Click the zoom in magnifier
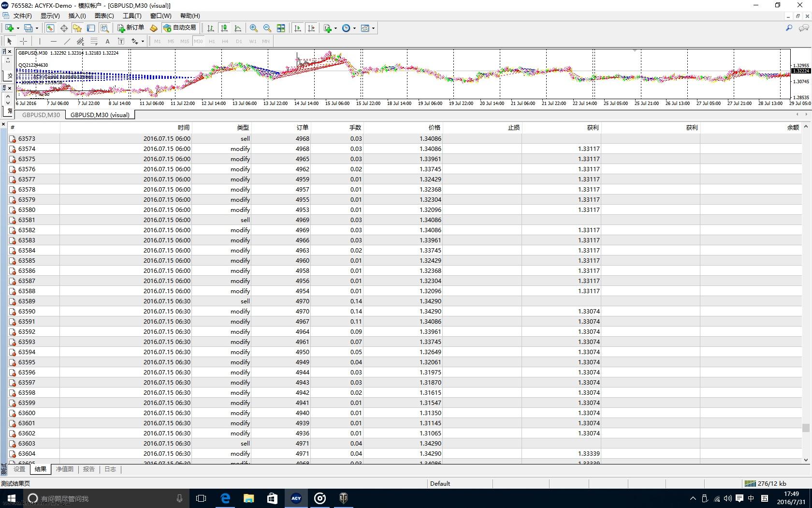812x508 pixels. coord(253,28)
